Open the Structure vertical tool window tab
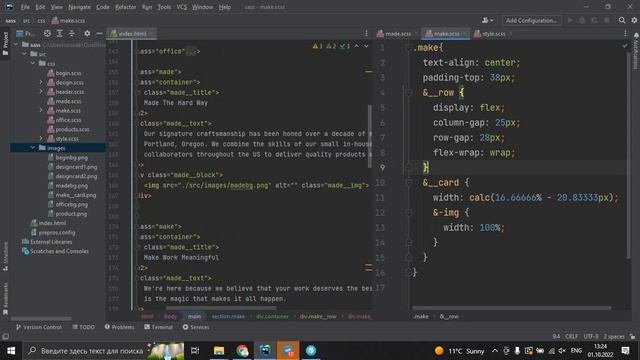The width and height of the screenshot is (640, 360). pyautogui.click(x=5, y=256)
